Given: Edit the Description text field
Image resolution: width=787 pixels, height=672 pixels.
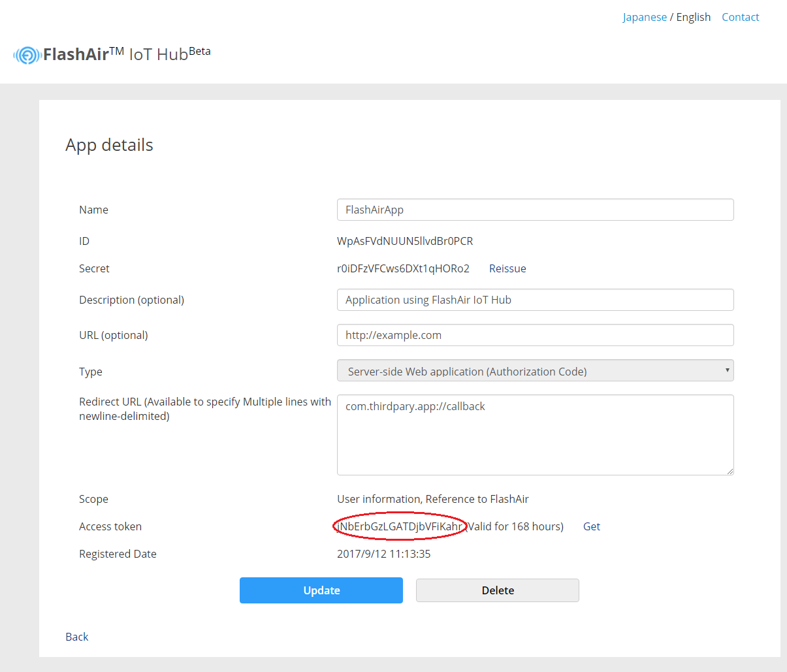Looking at the screenshot, I should [536, 300].
